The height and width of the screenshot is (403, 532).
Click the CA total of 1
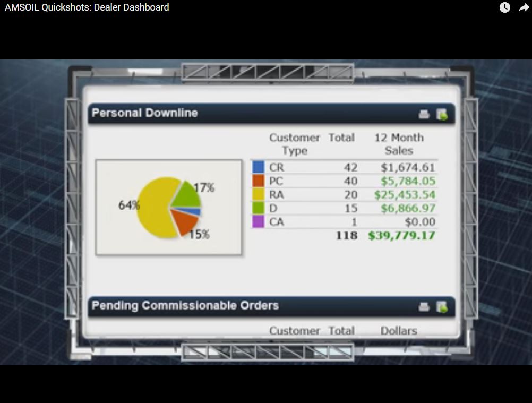354,222
